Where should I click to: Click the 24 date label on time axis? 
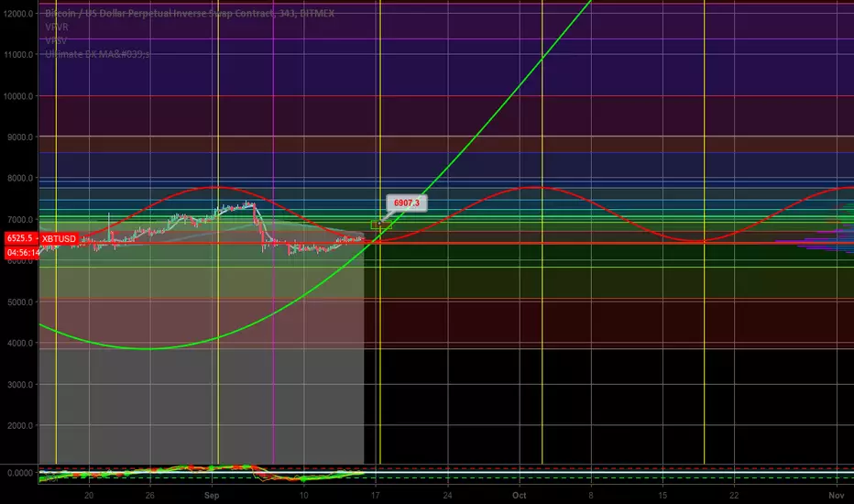click(447, 495)
